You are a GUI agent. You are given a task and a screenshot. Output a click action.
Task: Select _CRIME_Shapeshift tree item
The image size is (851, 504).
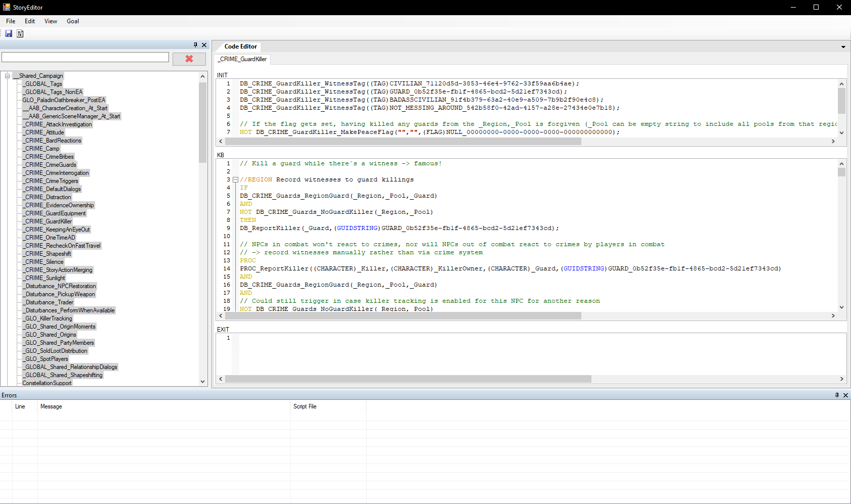tap(47, 254)
